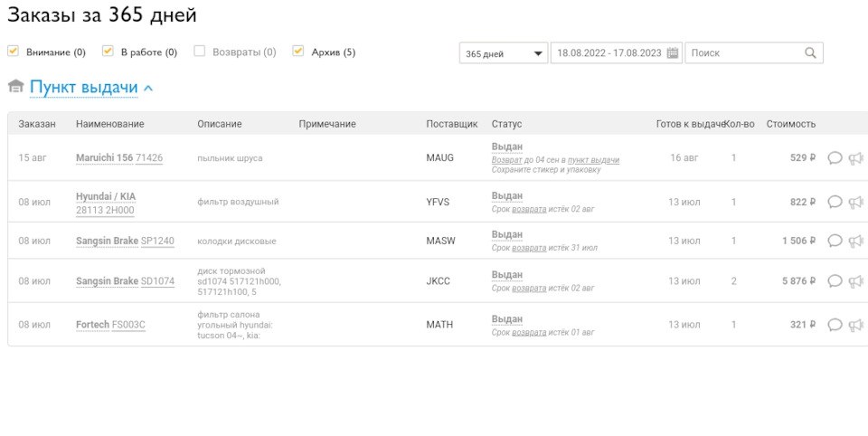
Task: Toggle the Архив (5) checkbox
Action: [298, 52]
